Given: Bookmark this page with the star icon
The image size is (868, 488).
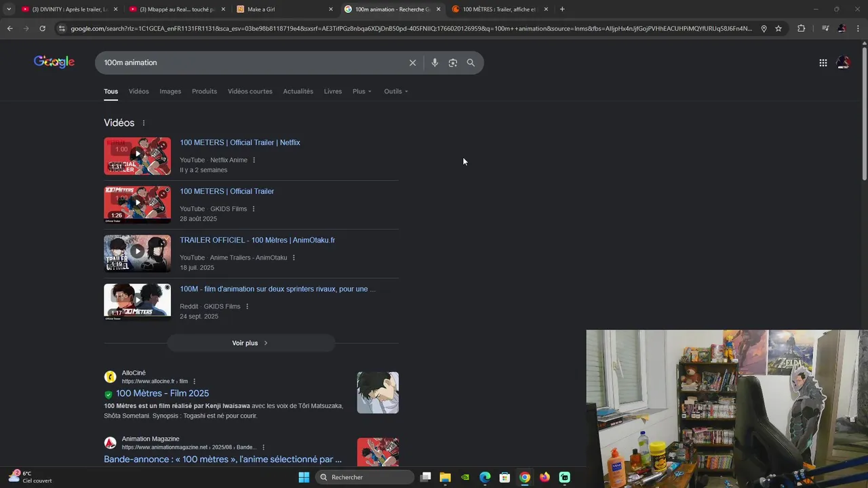Looking at the screenshot, I should pos(778,28).
